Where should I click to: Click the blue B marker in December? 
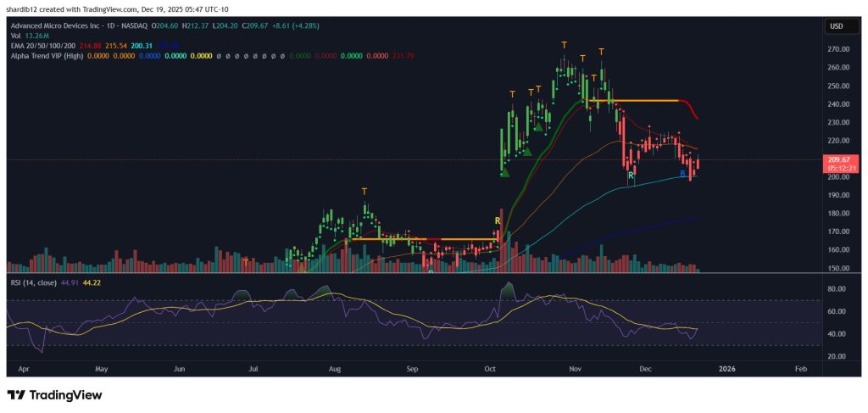pos(683,174)
